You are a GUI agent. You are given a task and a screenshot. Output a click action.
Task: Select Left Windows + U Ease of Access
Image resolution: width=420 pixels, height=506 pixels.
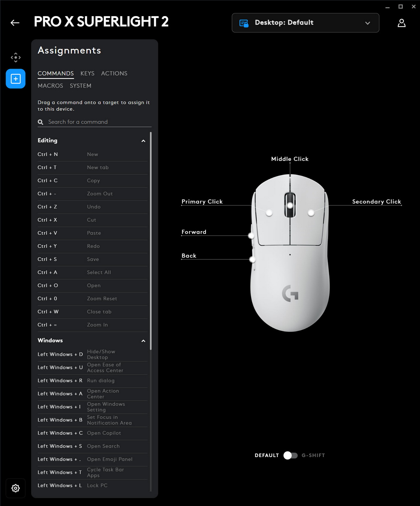[93, 368]
